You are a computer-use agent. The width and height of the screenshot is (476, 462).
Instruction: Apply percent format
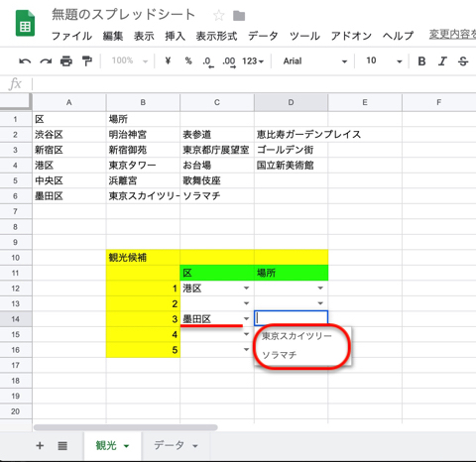(x=188, y=60)
